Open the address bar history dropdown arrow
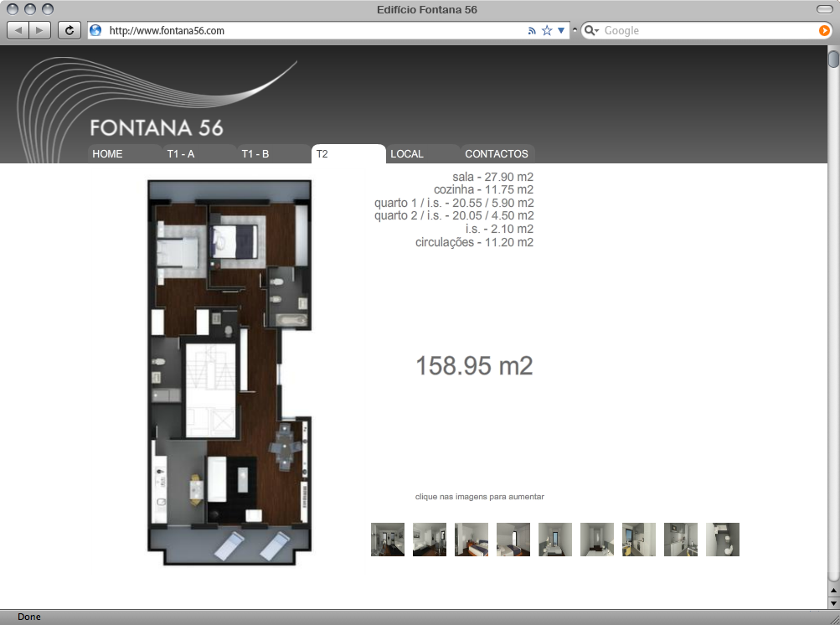Viewport: 840px width, 625px height. (x=561, y=30)
